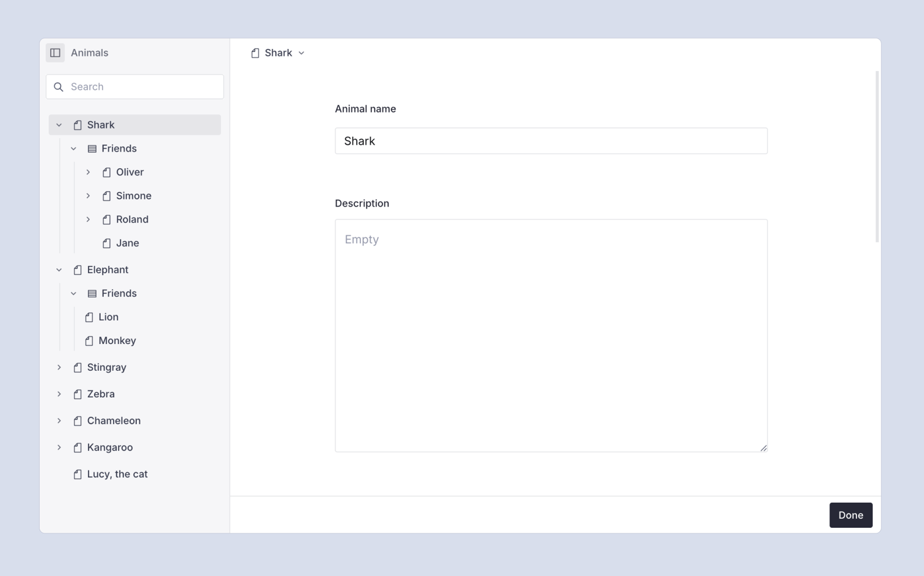
Task: Collapse Elephant's Friends list
Action: tap(73, 293)
